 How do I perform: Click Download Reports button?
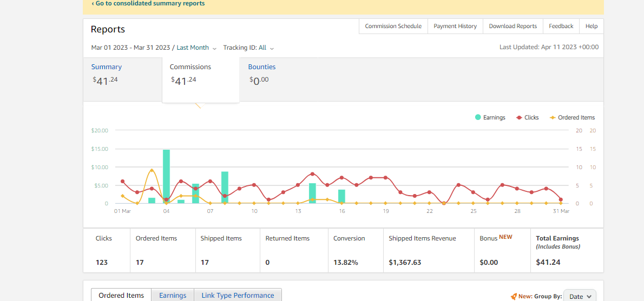click(x=512, y=26)
